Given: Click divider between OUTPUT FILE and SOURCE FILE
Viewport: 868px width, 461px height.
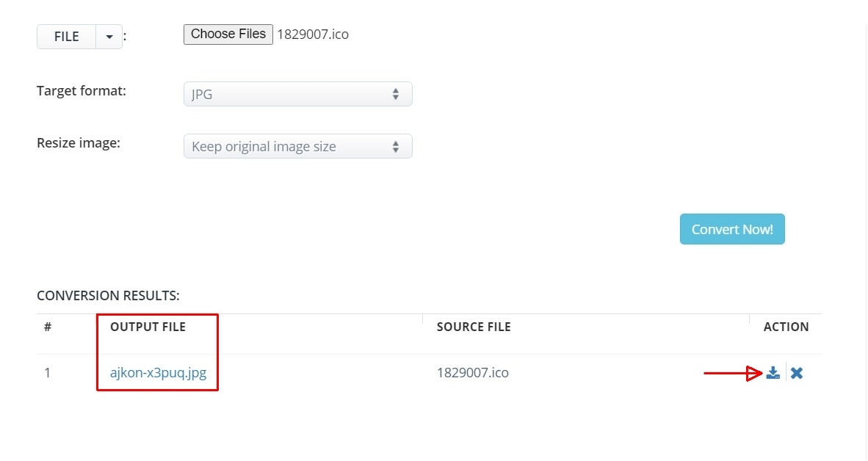Looking at the screenshot, I should pos(422,319).
